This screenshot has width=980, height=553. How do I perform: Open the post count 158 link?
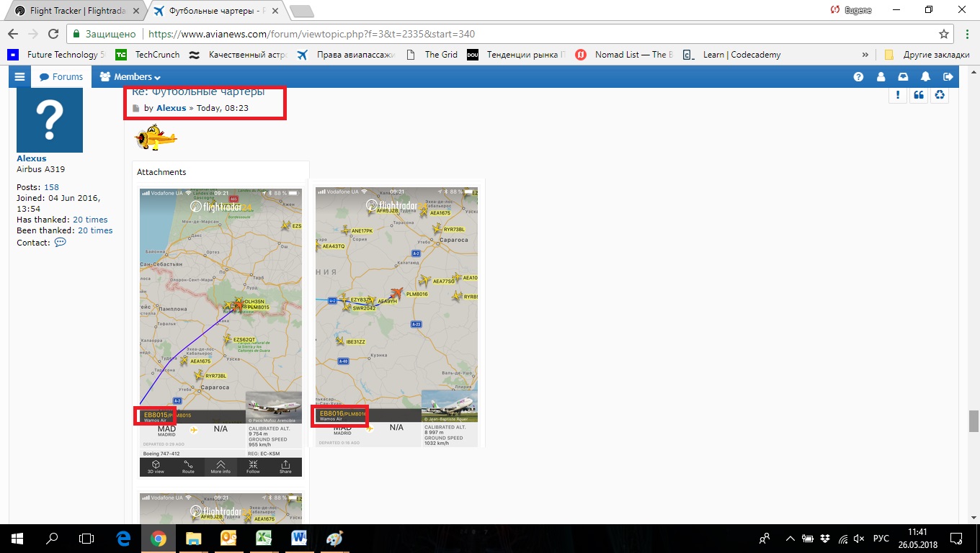[51, 187]
